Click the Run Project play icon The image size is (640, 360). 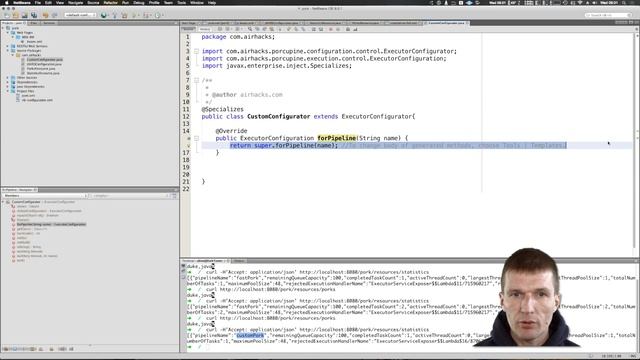(x=135, y=15)
